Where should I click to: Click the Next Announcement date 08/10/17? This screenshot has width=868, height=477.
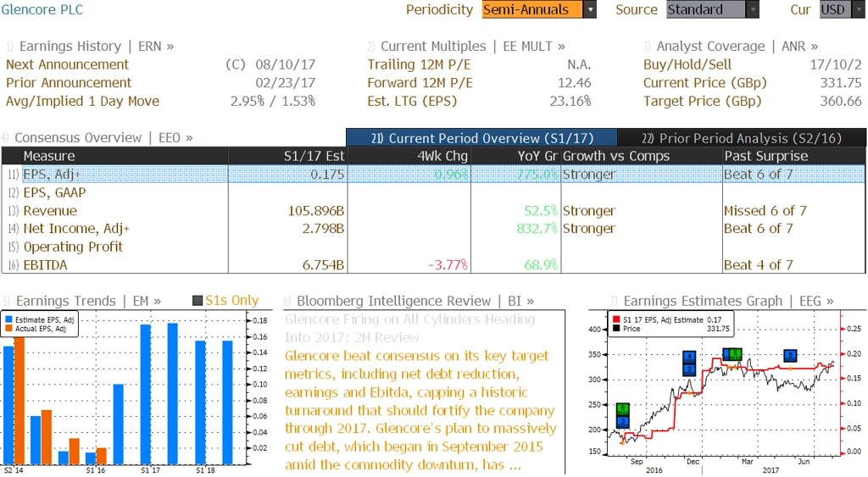click(285, 64)
